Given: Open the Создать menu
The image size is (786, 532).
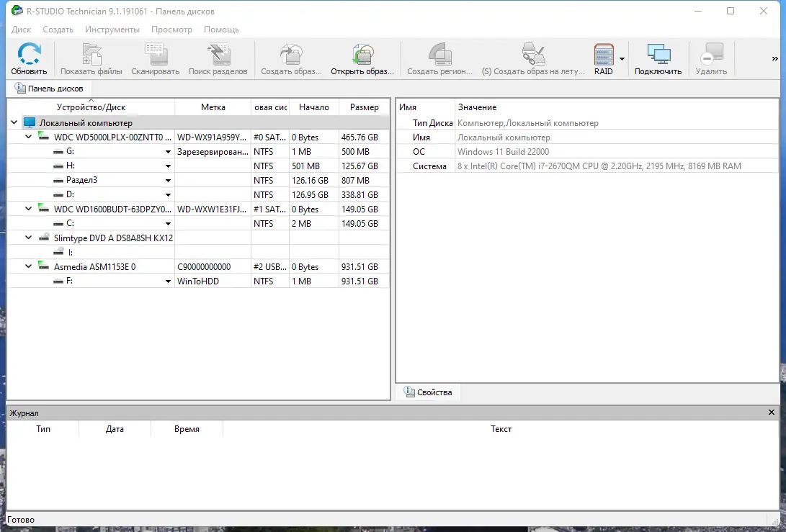Looking at the screenshot, I should pos(58,30).
